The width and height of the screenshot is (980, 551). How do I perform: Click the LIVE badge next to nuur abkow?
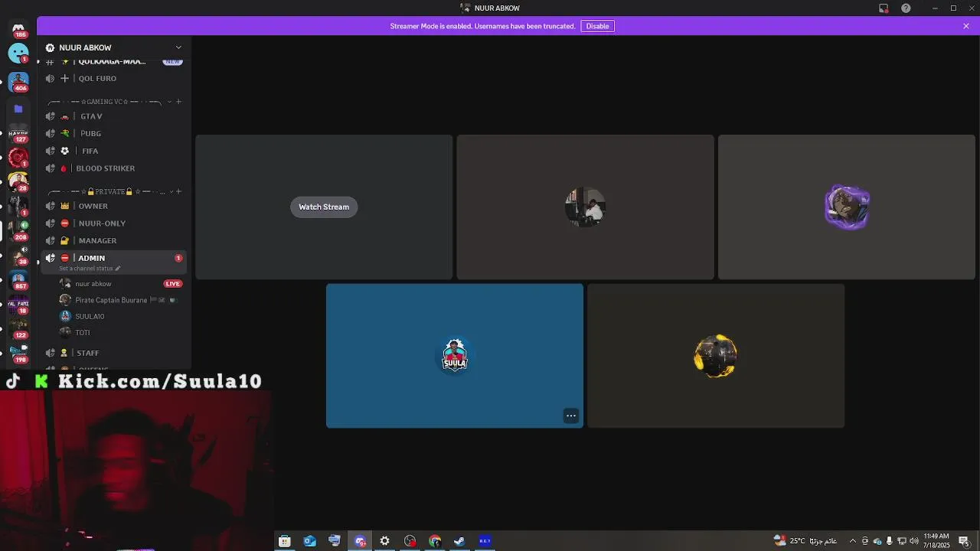tap(173, 284)
